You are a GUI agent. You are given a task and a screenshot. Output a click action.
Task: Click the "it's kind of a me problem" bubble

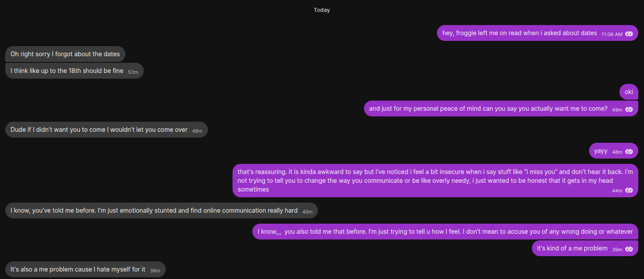click(572, 248)
